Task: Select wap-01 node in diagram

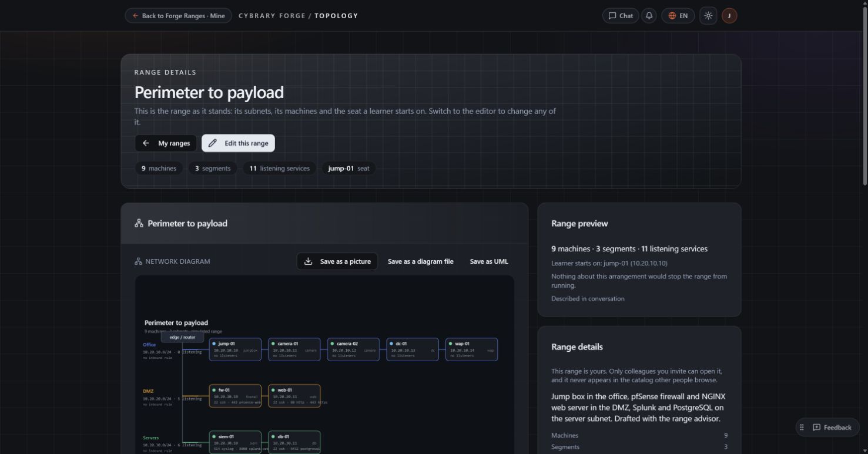Action: tap(471, 349)
